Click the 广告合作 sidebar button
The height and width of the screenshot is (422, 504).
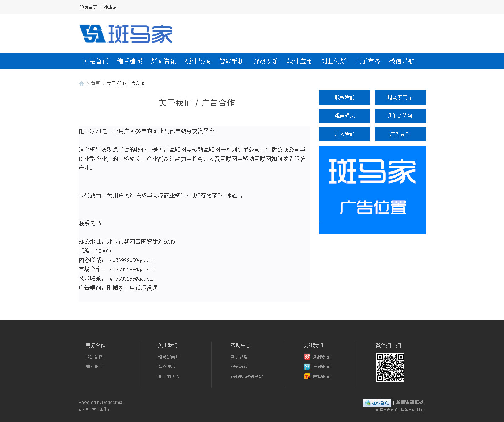pyautogui.click(x=400, y=134)
